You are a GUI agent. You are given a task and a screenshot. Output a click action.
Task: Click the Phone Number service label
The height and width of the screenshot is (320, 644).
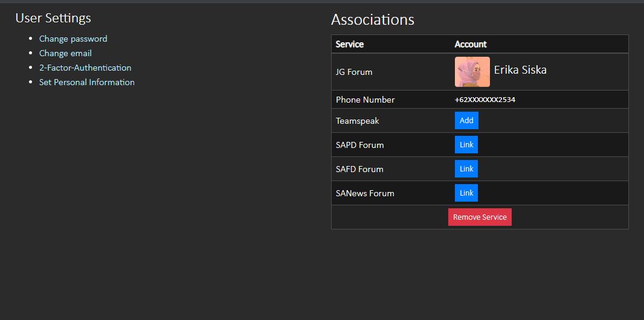[x=365, y=100]
